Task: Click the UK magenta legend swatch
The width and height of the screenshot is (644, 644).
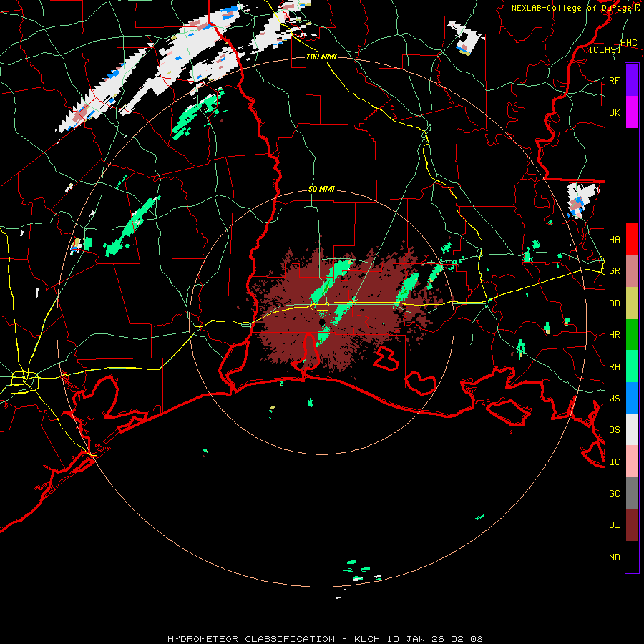Action: [x=632, y=112]
